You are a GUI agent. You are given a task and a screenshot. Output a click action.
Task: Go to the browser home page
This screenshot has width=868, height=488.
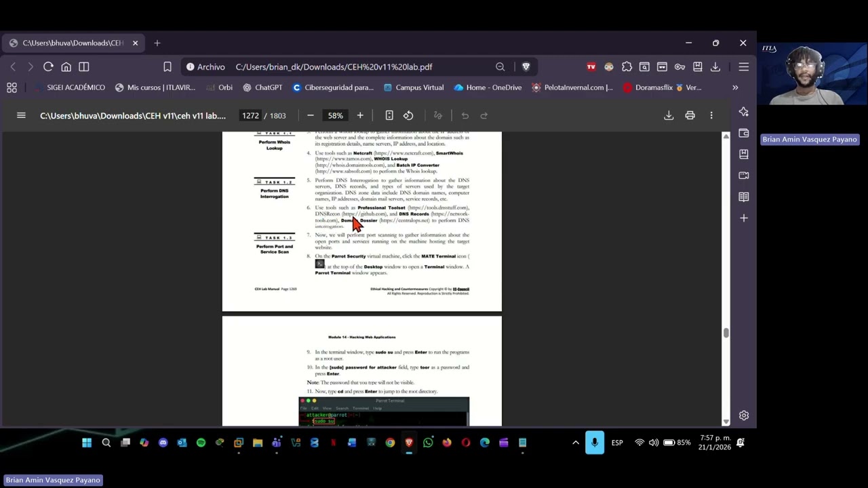(x=66, y=67)
